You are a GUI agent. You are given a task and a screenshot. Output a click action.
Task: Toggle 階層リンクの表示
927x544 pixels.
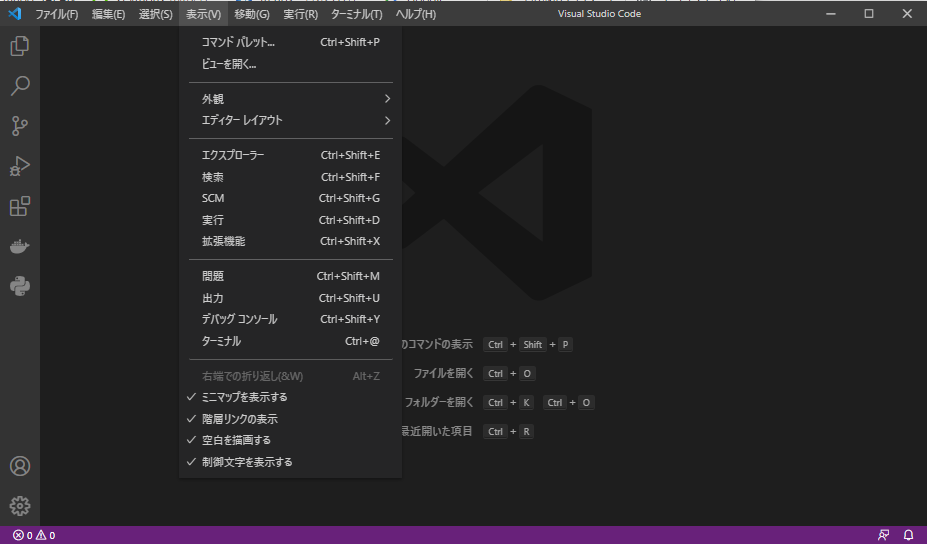point(290,419)
